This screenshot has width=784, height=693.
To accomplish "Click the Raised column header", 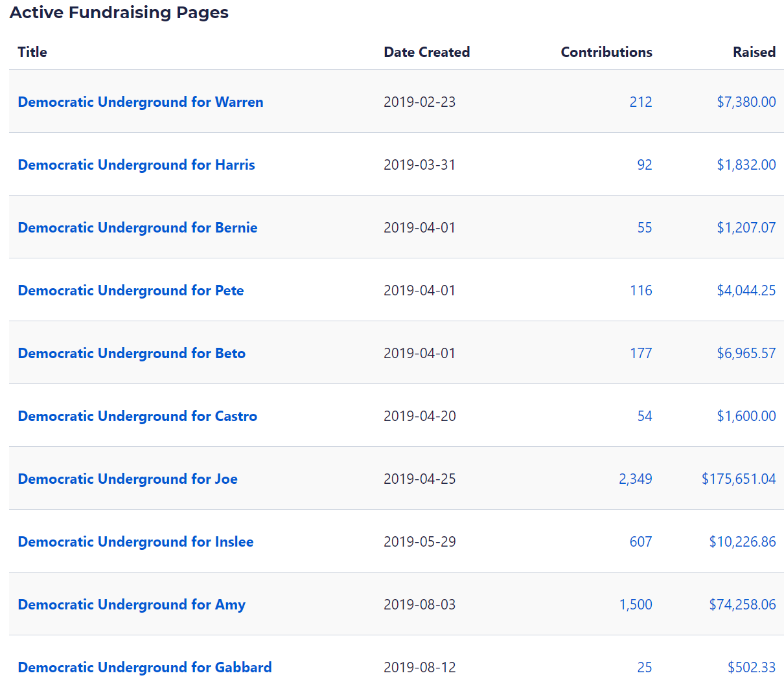I will pyautogui.click(x=754, y=52).
